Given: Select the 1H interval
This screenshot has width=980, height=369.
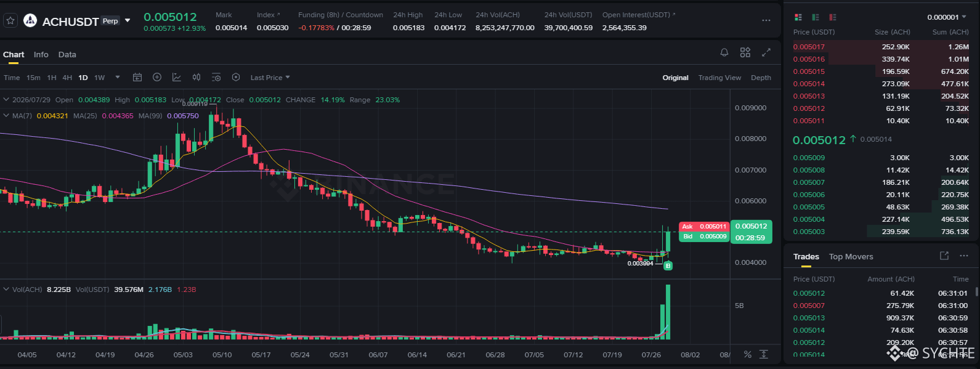Looking at the screenshot, I should [52, 78].
